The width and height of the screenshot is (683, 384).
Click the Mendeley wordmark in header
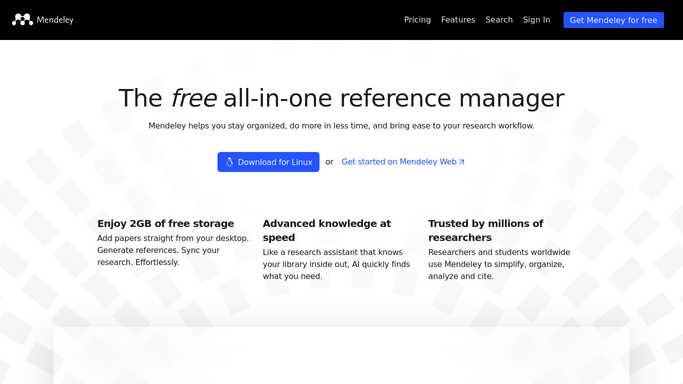(x=55, y=20)
